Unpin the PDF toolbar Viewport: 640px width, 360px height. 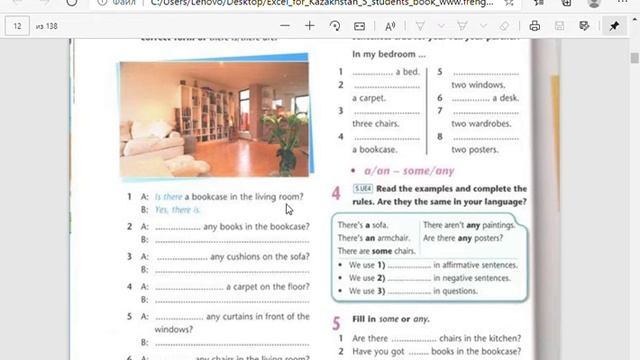pyautogui.click(x=614, y=26)
